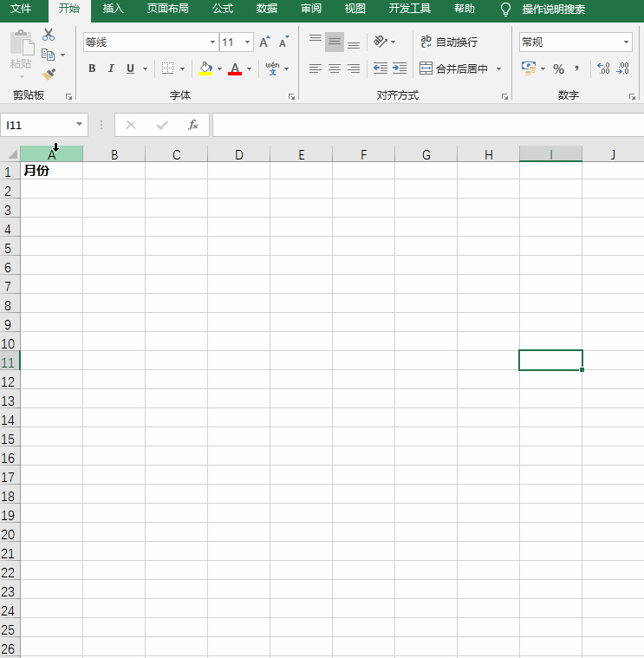
Task: Switch to the 开发工具 tab
Action: 409,9
